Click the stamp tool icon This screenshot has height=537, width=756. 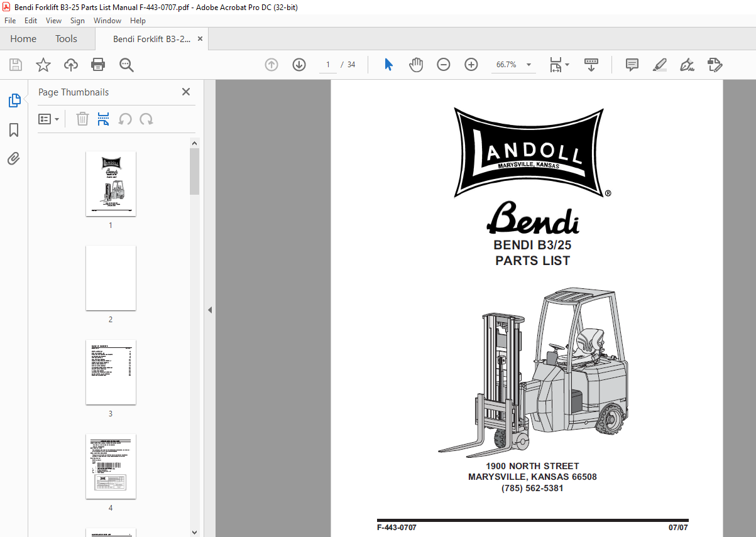715,65
